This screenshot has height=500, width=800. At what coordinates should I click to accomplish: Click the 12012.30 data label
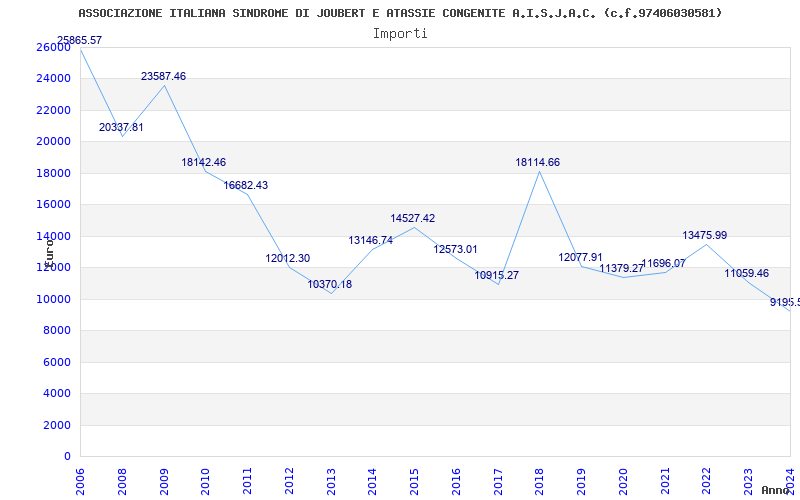(x=287, y=259)
